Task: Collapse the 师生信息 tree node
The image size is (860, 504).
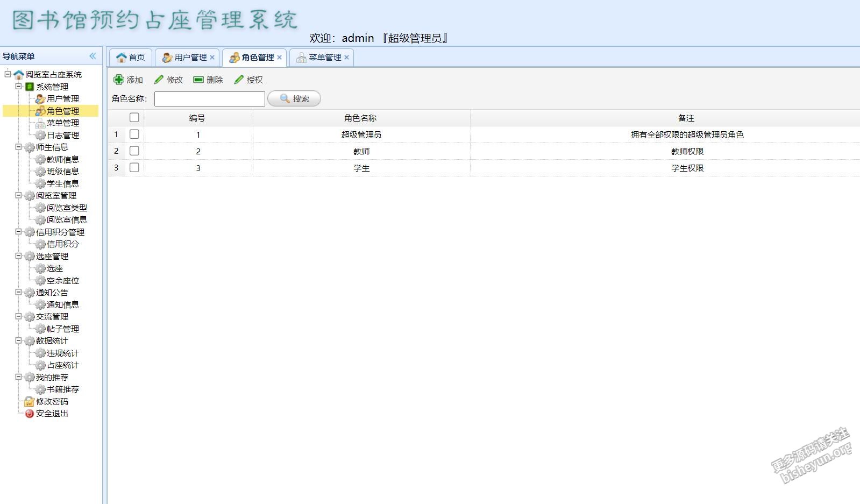Action: tap(18, 146)
